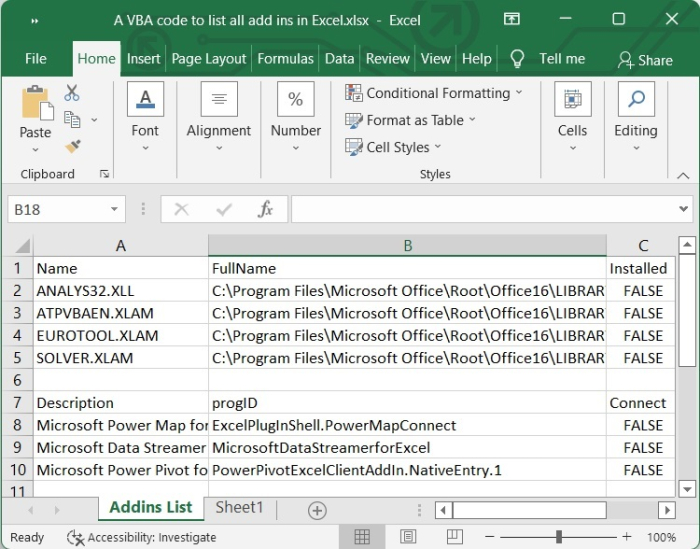The width and height of the screenshot is (700, 549).
Task: Open the Formulas ribbon tab
Action: (x=285, y=59)
